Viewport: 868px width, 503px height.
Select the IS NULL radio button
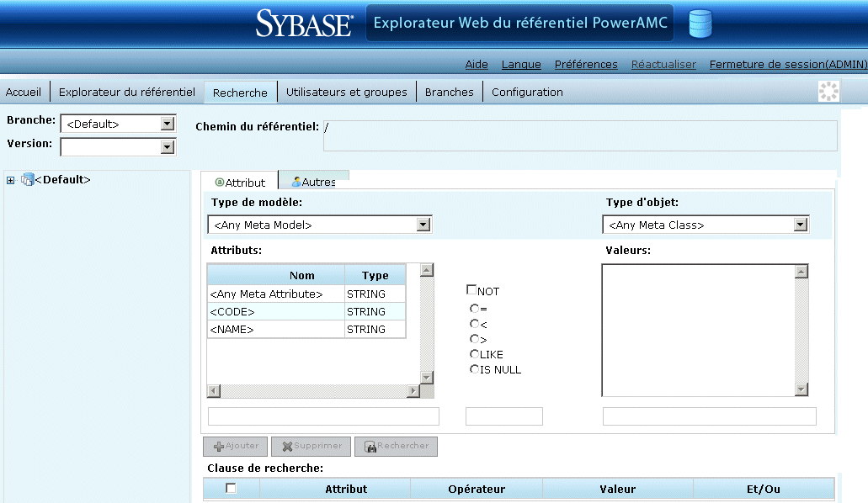(x=474, y=368)
